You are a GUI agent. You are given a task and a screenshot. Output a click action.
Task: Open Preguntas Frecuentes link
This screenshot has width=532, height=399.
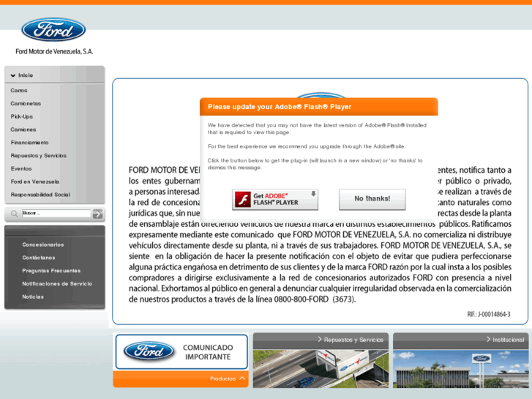[x=51, y=271]
